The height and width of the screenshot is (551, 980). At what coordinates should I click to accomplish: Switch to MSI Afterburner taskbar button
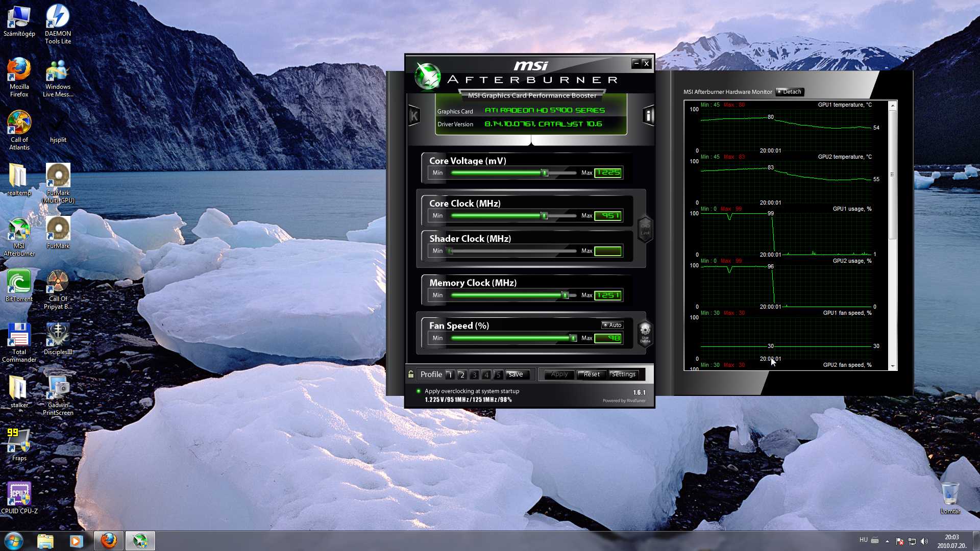[x=140, y=541]
